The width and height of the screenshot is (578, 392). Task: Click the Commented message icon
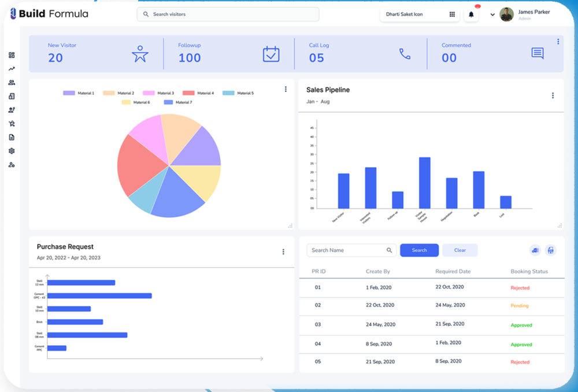point(538,53)
